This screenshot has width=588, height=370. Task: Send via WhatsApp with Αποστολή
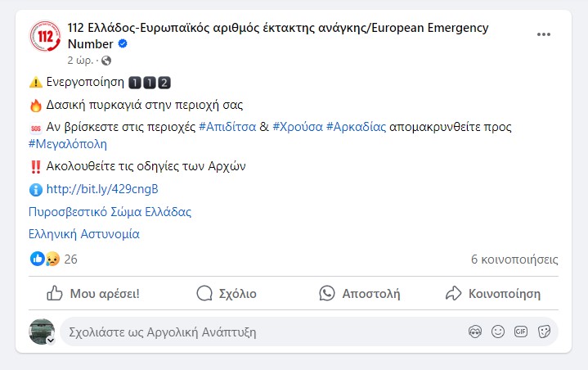click(x=360, y=293)
